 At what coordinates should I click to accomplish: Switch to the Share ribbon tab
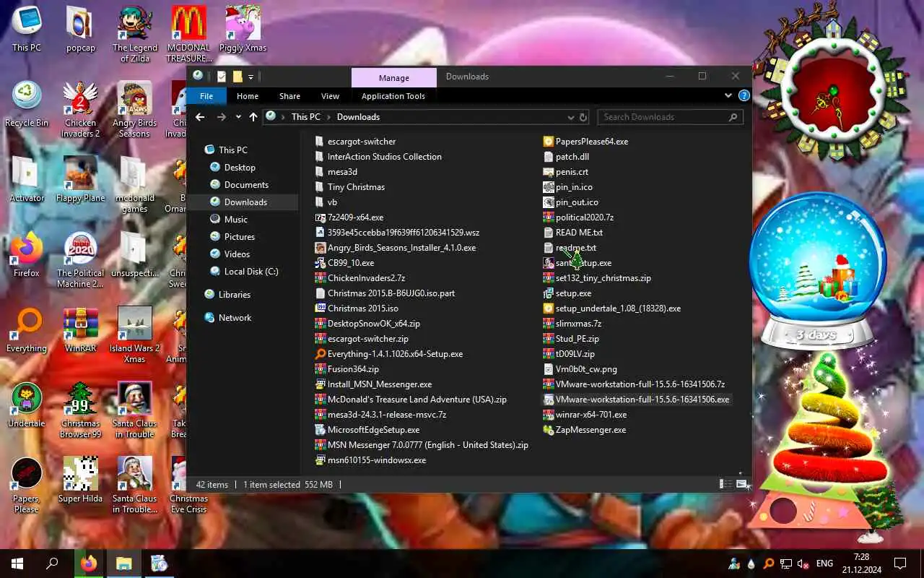point(289,96)
